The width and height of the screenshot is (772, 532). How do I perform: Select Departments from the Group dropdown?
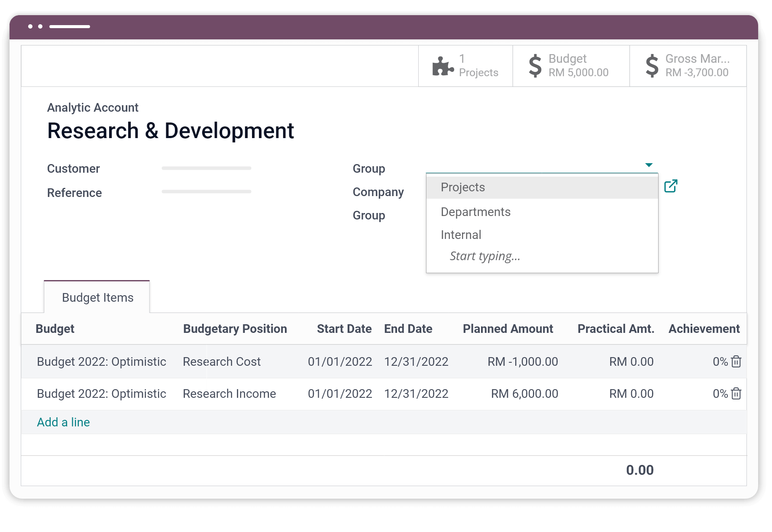tap(475, 212)
